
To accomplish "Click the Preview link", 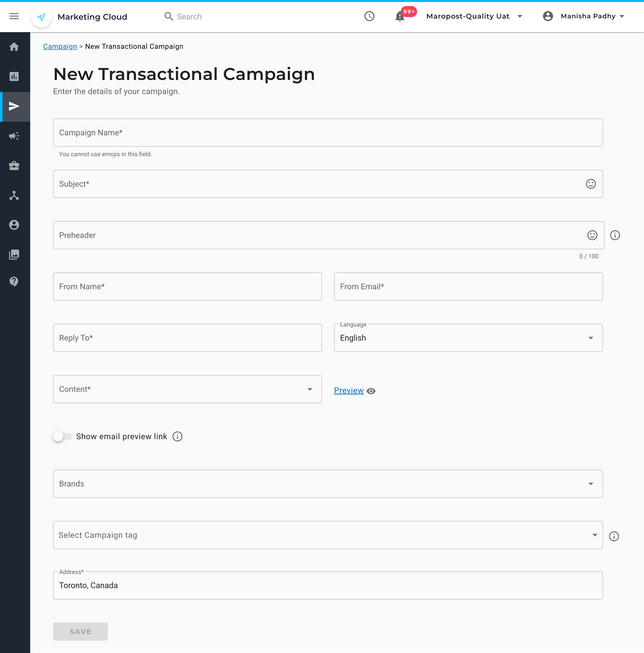I will [348, 390].
